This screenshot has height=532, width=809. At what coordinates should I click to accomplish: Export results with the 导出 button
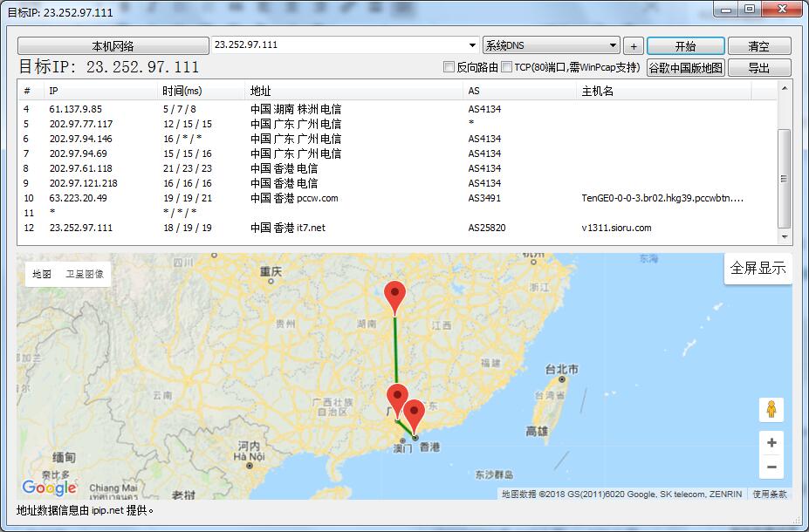[761, 67]
